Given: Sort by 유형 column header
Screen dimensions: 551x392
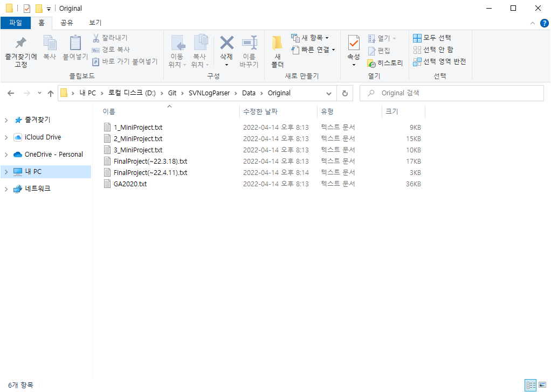Looking at the screenshot, I should 350,111.
